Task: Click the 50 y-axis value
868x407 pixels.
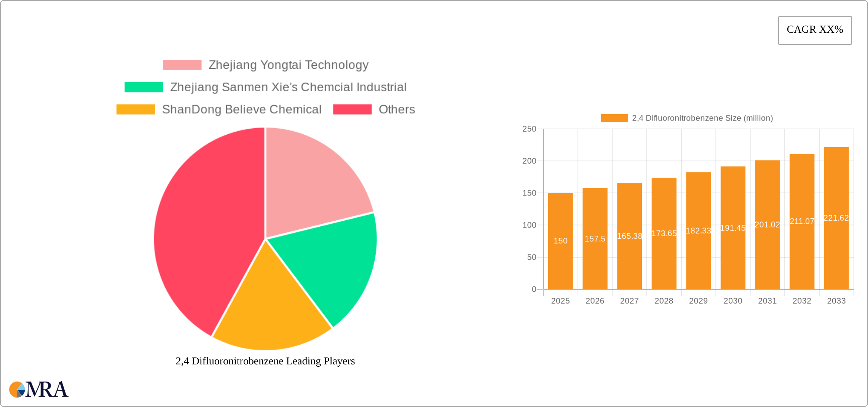Action: [x=531, y=258]
